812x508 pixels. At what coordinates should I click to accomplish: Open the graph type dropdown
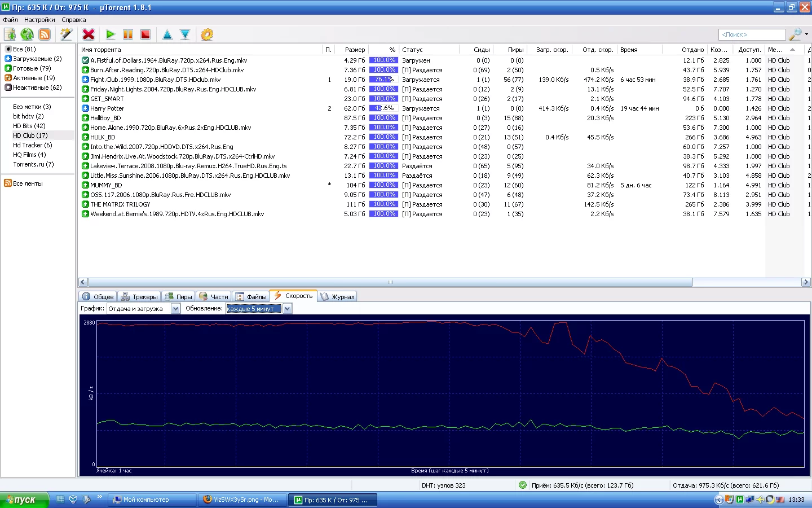(x=175, y=309)
